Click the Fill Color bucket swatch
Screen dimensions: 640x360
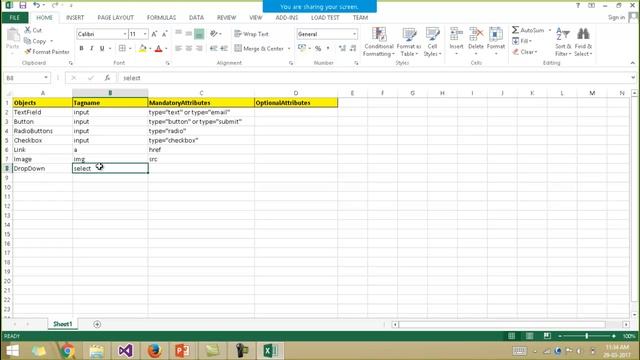[142, 49]
